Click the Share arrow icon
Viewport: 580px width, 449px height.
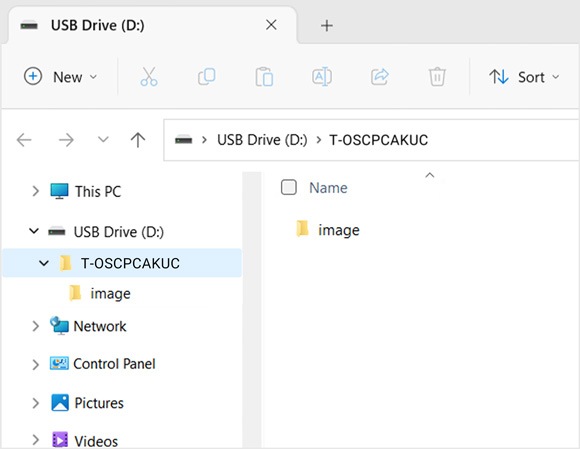(x=380, y=77)
